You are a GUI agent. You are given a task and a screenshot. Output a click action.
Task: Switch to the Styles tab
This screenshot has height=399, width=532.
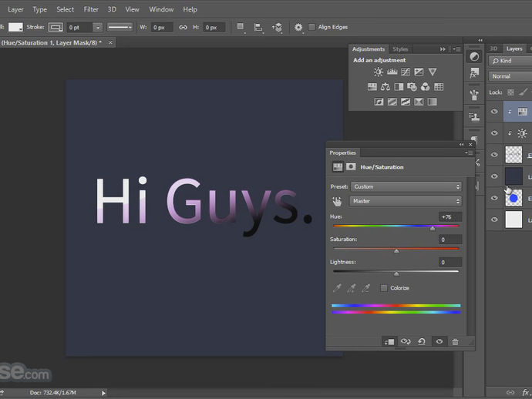click(400, 49)
